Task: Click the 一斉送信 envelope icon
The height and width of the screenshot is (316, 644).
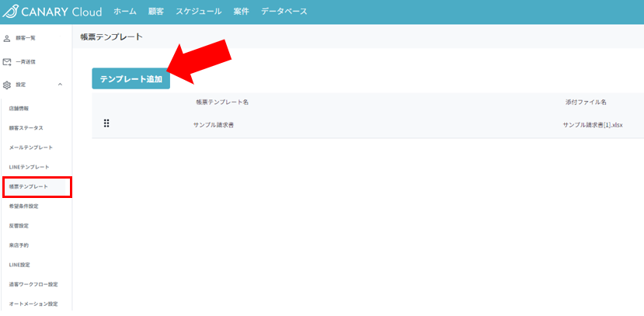Action: pos(6,62)
